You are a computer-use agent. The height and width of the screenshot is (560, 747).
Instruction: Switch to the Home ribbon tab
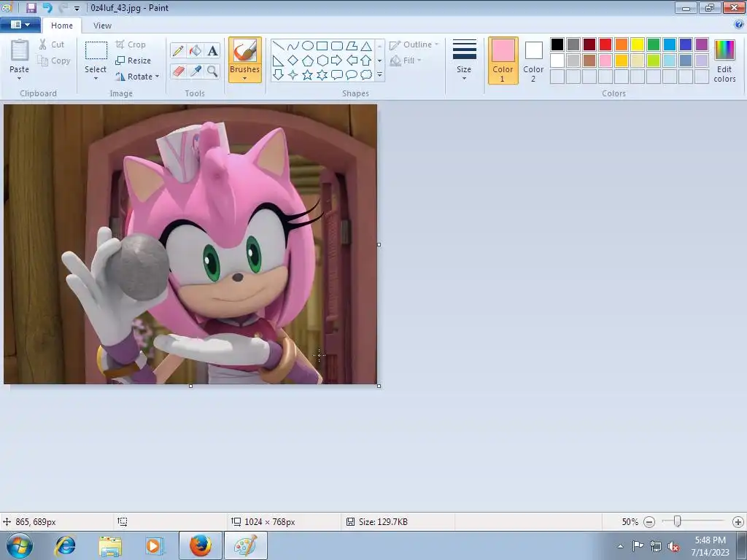[62, 26]
